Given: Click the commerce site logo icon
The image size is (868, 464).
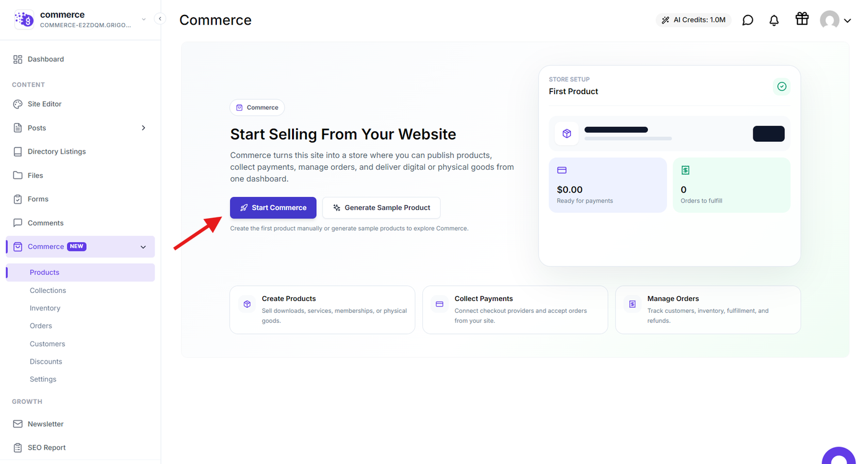Looking at the screenshot, I should coord(24,19).
